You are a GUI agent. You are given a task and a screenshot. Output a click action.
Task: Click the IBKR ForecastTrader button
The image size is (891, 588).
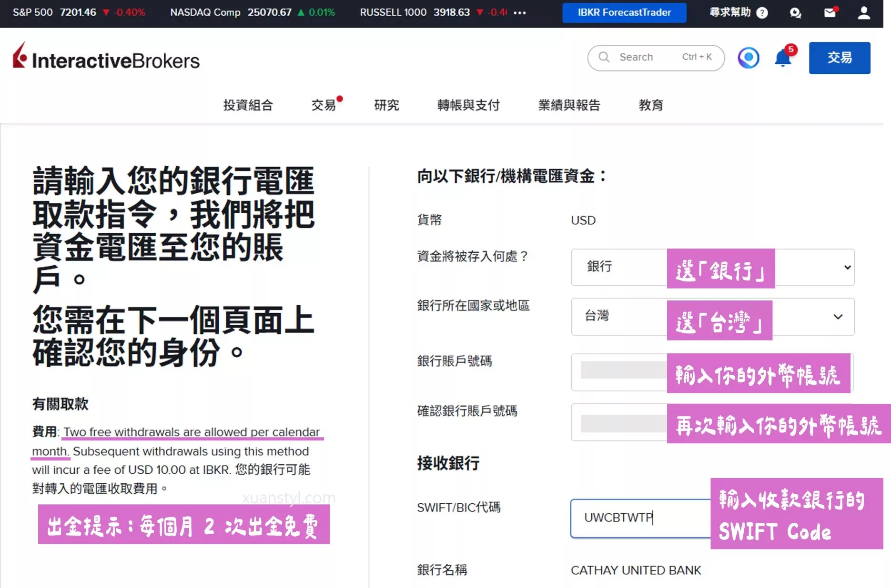coord(624,12)
